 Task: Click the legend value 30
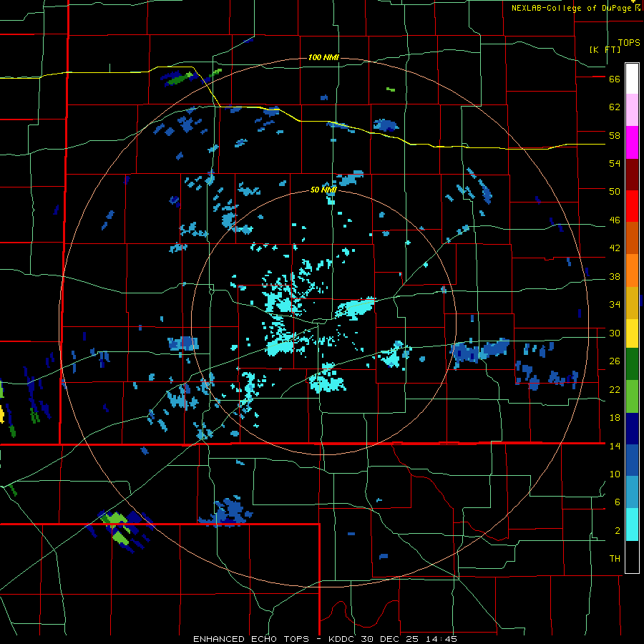615,333
